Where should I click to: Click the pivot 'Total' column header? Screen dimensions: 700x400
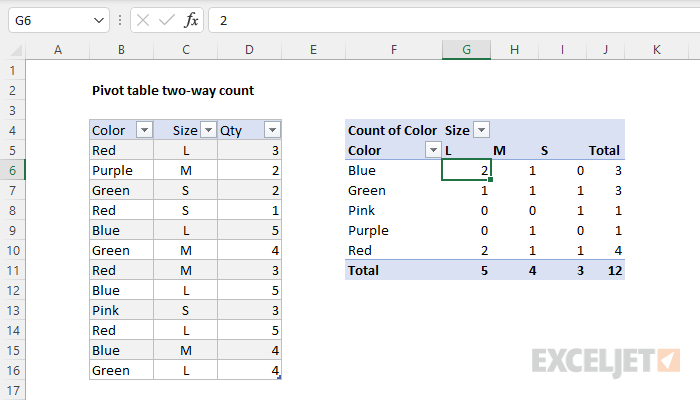(x=604, y=150)
